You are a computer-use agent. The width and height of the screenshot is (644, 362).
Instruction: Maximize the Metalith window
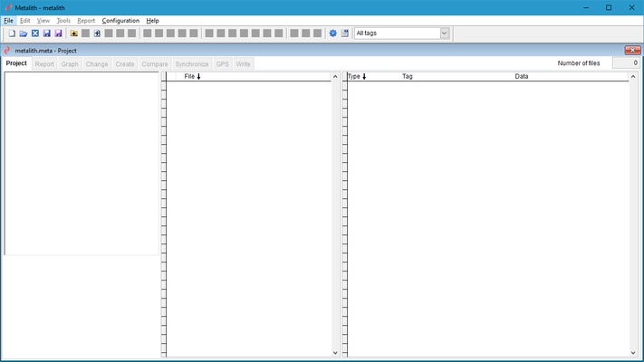pos(609,8)
